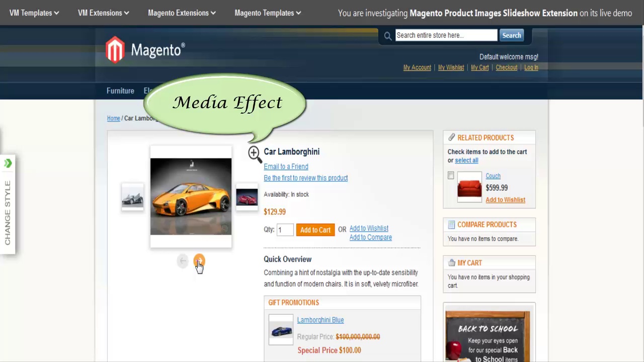The image size is (644, 362).
Task: Click the green Change Style arrow icon
Action: coord(8,163)
